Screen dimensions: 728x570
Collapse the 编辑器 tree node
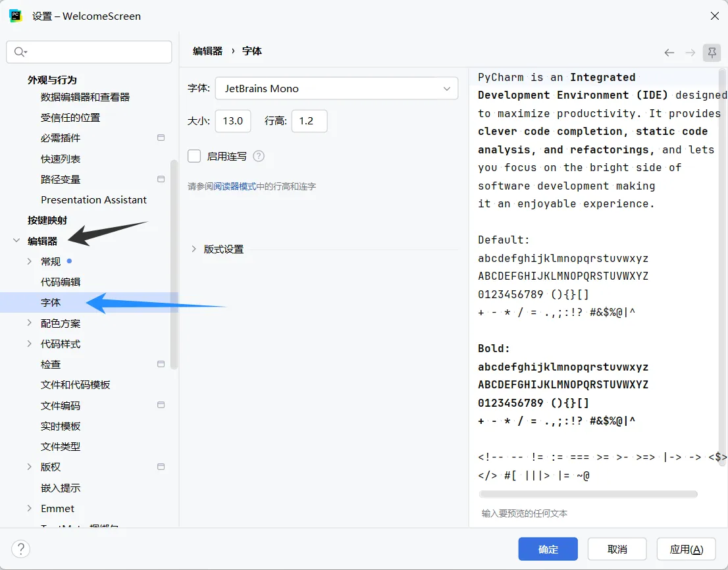click(x=16, y=240)
